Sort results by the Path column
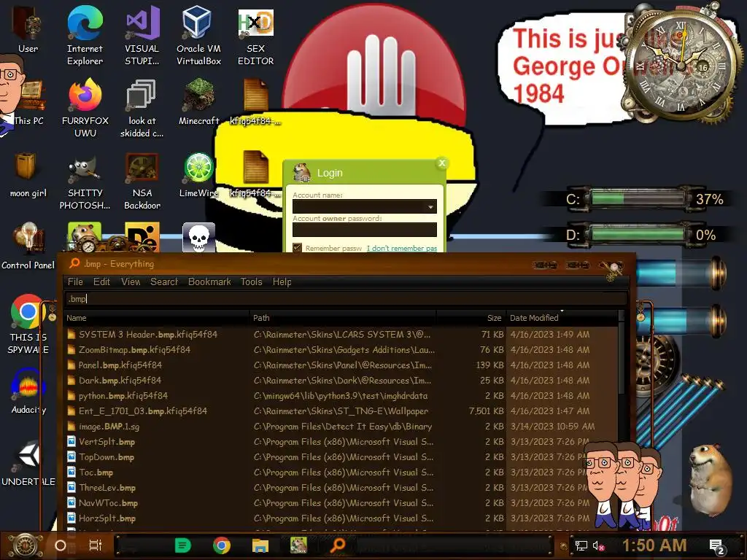Screen dimensions: 747x560 [343, 318]
